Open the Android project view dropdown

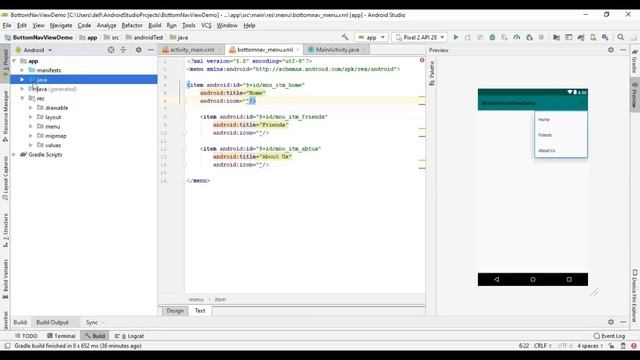34,50
